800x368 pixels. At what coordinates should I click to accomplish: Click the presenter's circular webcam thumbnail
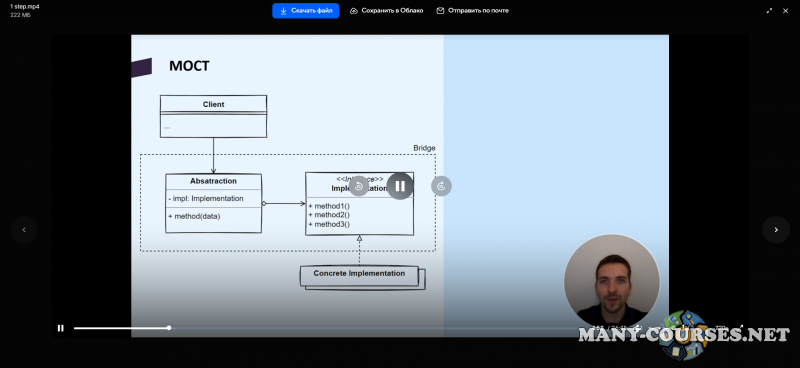point(612,281)
